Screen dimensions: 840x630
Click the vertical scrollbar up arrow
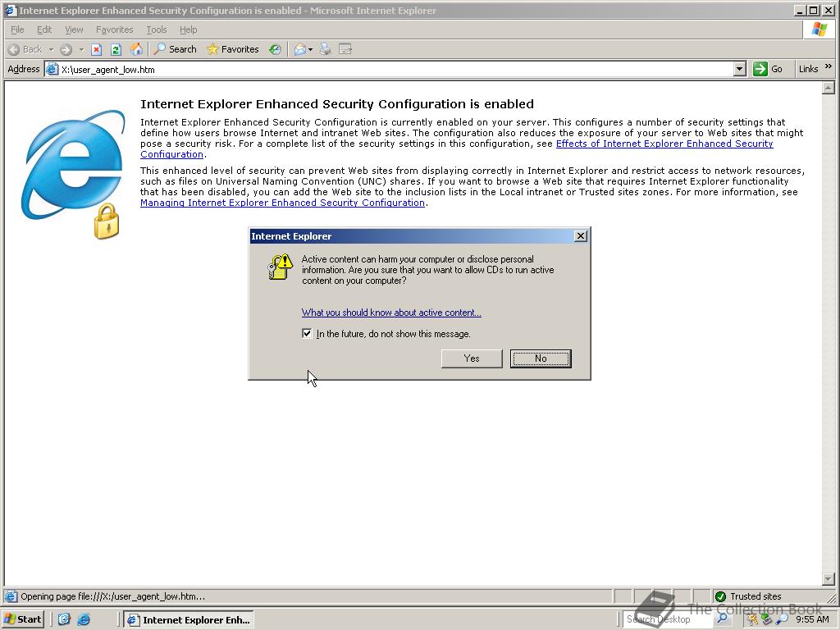tap(829, 87)
